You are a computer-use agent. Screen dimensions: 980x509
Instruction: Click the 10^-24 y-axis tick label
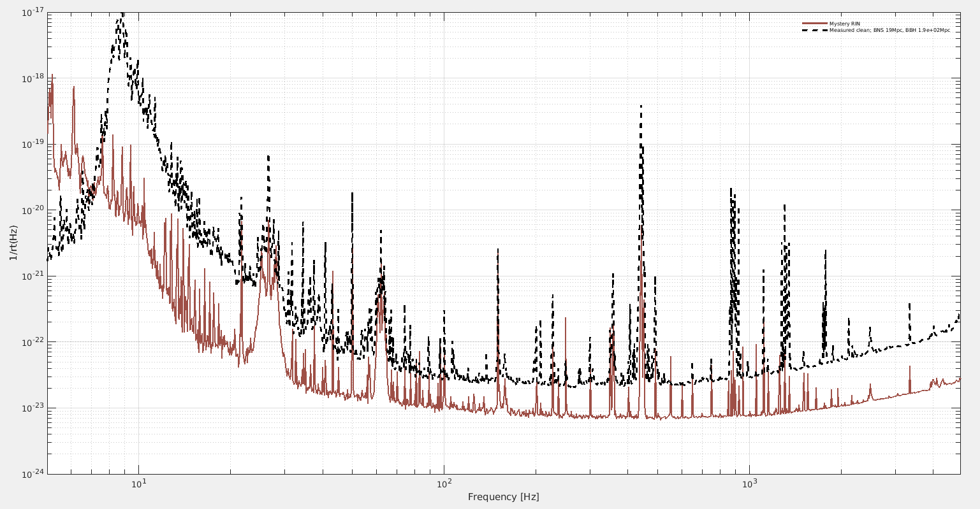pos(32,474)
